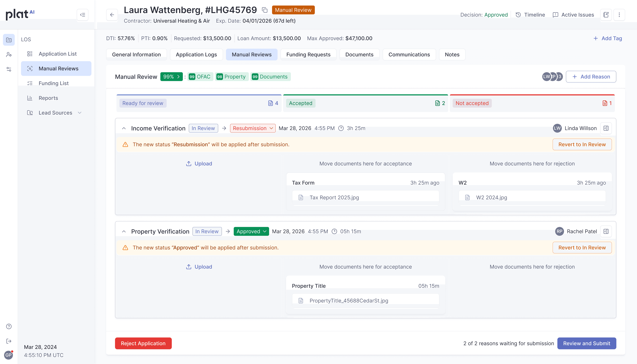Collapse the sidebar using the toggle icon

point(83,15)
